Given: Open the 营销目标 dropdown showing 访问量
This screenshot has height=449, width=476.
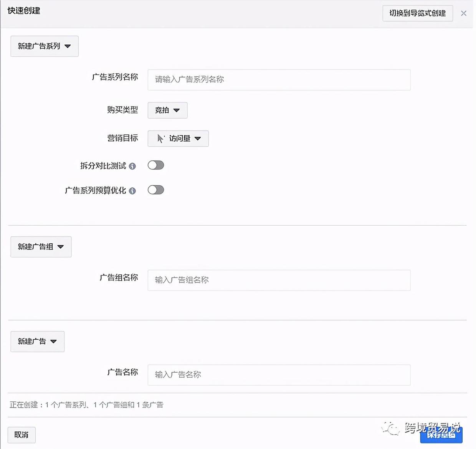Looking at the screenshot, I should [178, 139].
